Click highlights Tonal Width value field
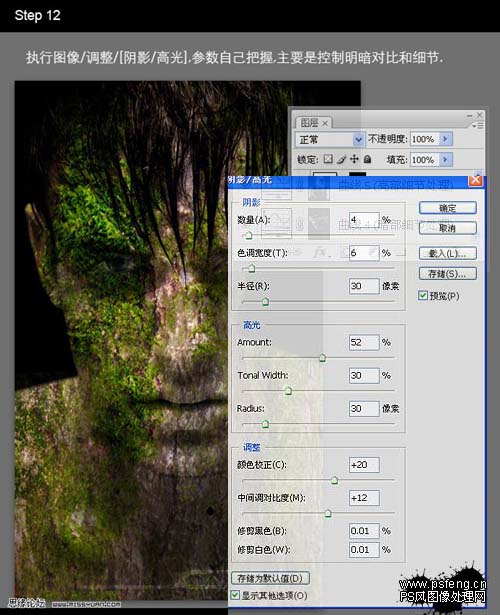Image resolution: width=500 pixels, height=615 pixels. [364, 376]
